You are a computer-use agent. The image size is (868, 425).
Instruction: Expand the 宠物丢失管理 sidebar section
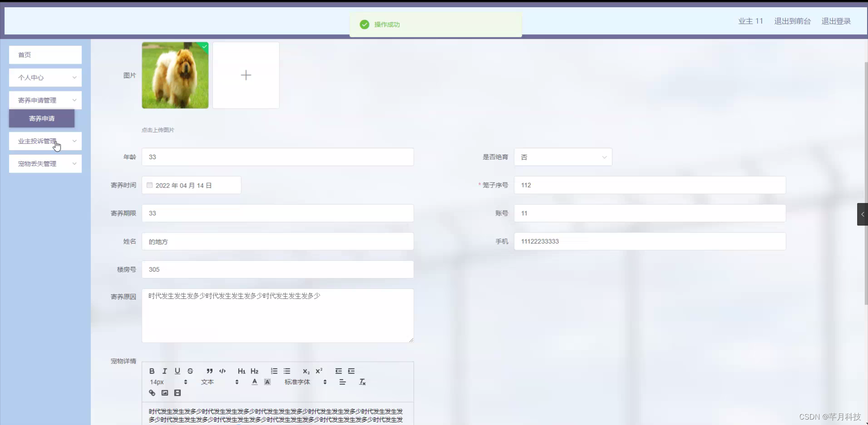45,163
